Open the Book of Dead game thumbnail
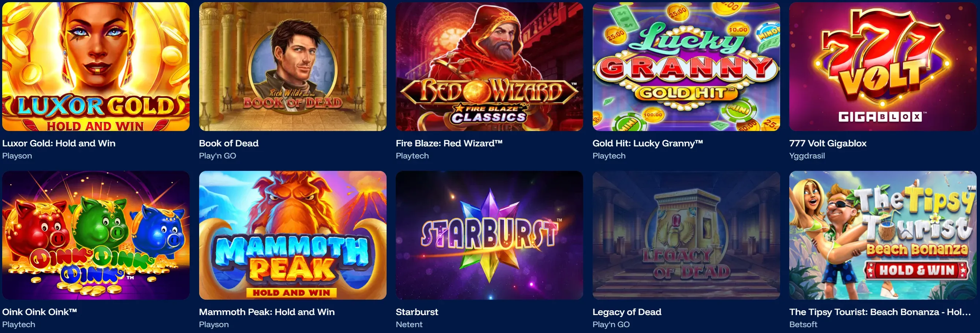980x333 pixels. (292, 67)
